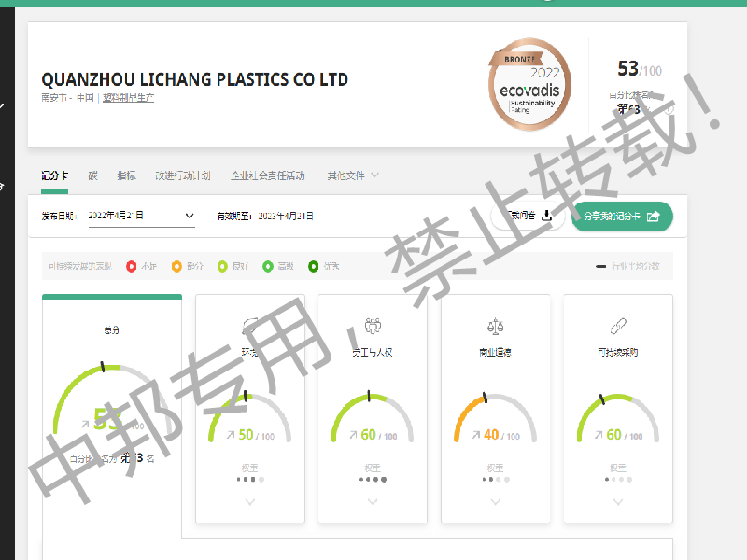Click the 53/100 score in the header
This screenshot has width=747, height=560.
coord(640,69)
